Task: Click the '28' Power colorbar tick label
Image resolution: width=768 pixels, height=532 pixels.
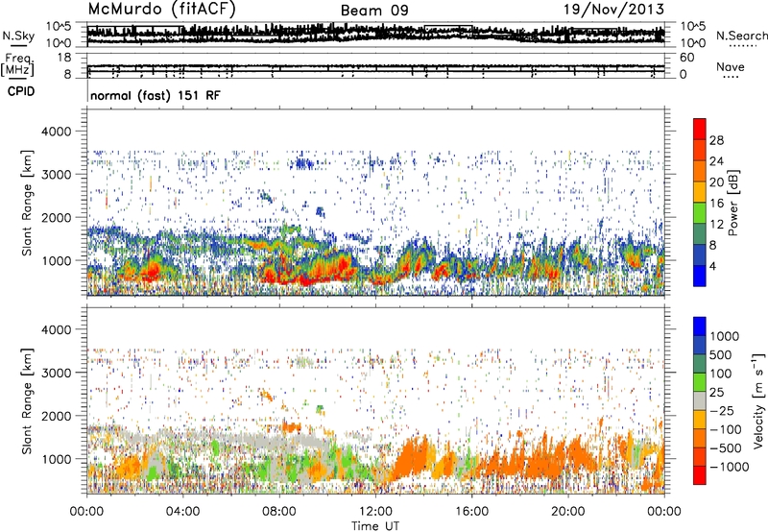Action: point(716,140)
